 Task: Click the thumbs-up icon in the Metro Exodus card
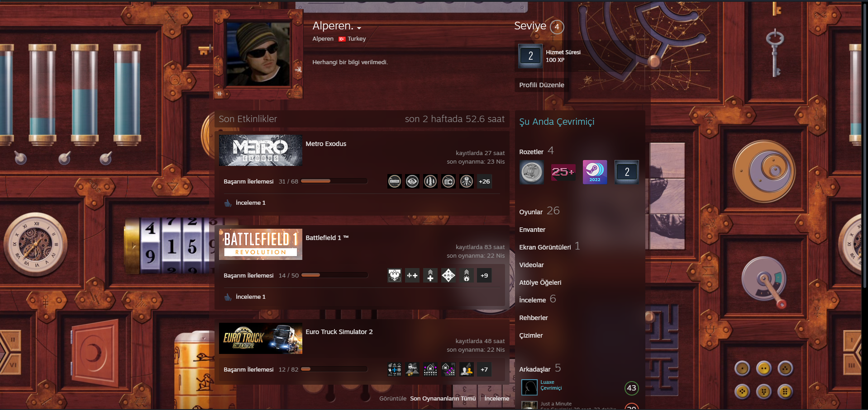(x=228, y=203)
